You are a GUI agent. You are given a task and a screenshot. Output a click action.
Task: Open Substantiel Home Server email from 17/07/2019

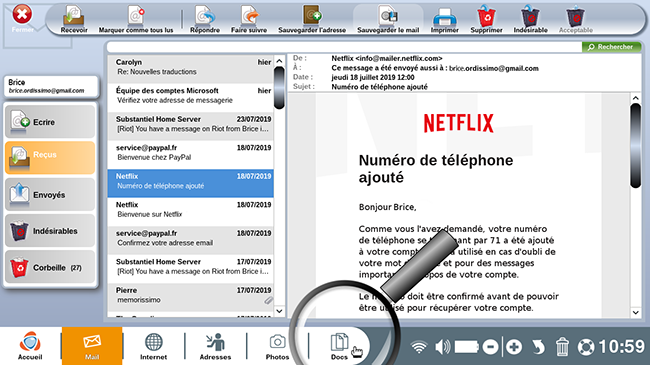point(190,269)
